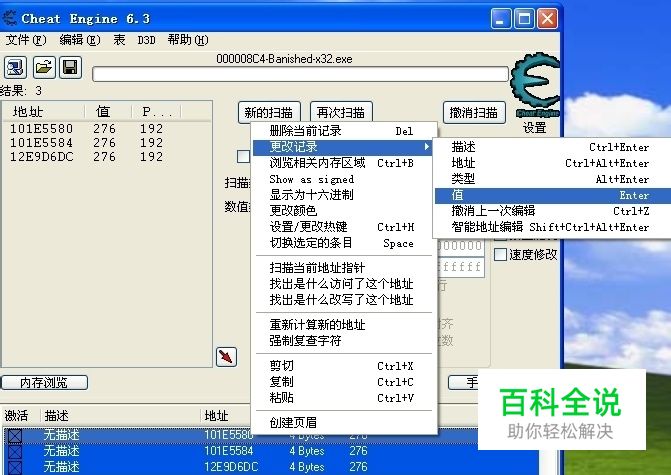
Task: Select 更改颜色 menu entry
Action: pos(344,211)
